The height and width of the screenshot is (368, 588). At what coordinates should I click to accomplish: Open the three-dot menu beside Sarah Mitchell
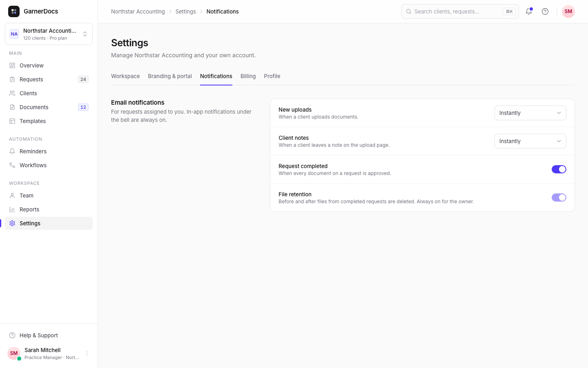pyautogui.click(x=87, y=353)
